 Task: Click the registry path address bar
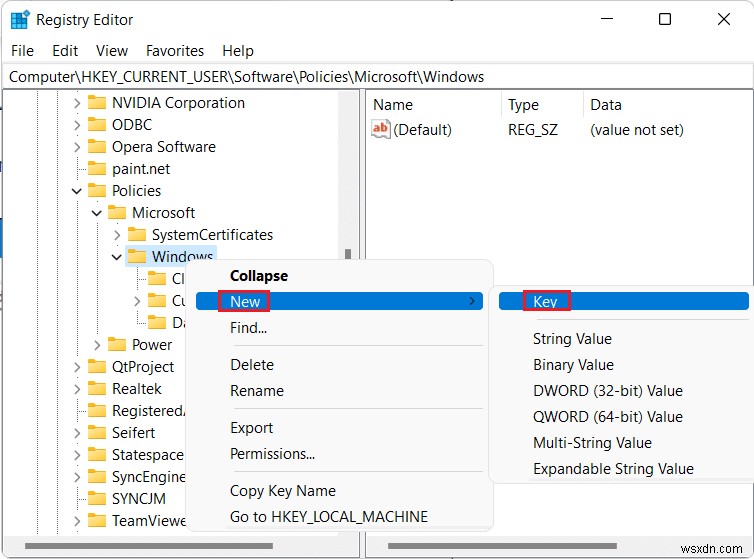(x=377, y=77)
